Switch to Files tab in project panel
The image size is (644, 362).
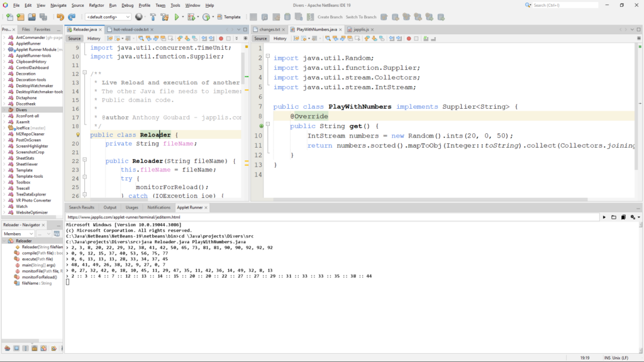click(26, 30)
